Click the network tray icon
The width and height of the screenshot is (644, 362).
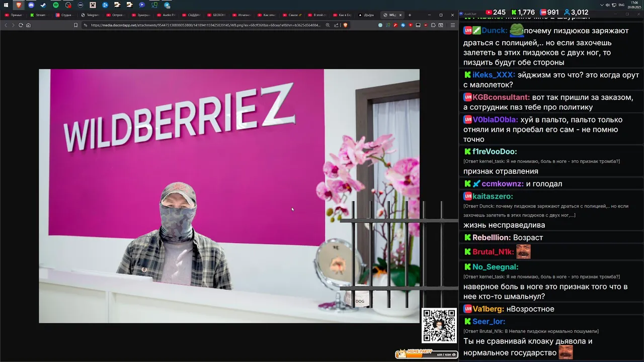614,5
